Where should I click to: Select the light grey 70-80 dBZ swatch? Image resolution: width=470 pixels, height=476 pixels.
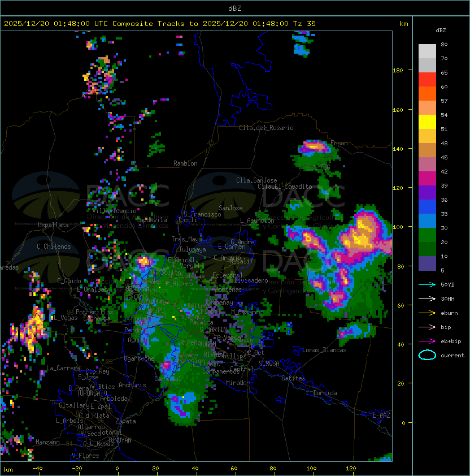pos(427,51)
